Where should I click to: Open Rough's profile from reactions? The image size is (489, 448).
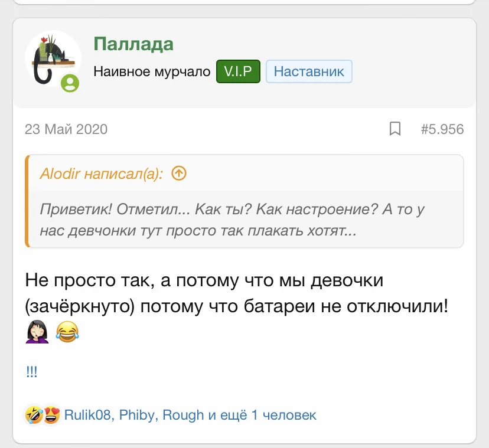[x=182, y=416]
